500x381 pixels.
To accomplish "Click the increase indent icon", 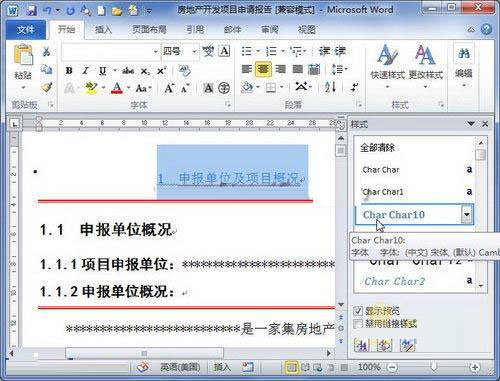I will coord(340,51).
